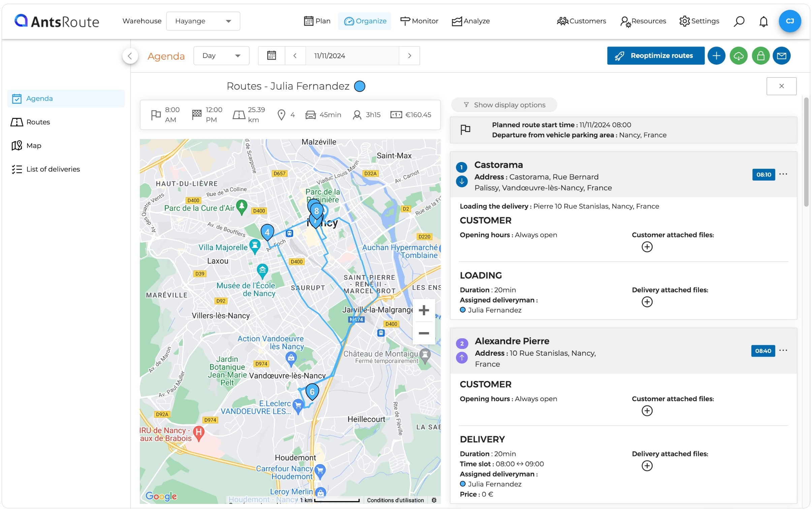Click the 3h15 work duration value
Image resolution: width=812 pixels, height=512 pixels.
click(x=373, y=115)
